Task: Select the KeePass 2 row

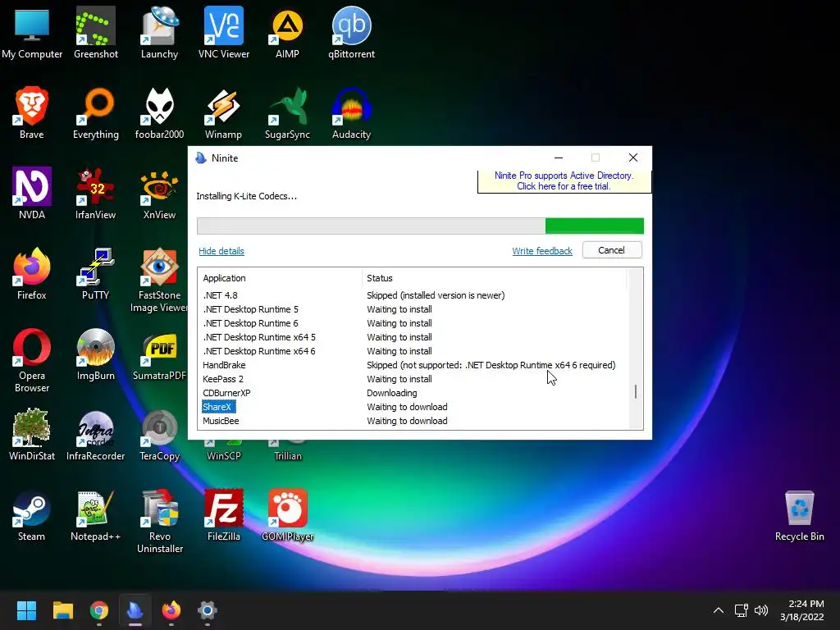Action: pyautogui.click(x=413, y=379)
